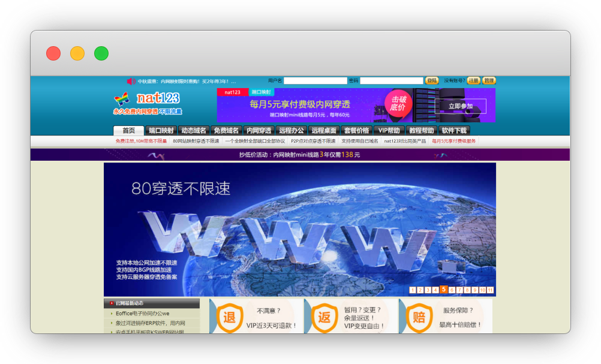
Task: Open the Eoffice电子协同办公 news item
Action: (143, 313)
